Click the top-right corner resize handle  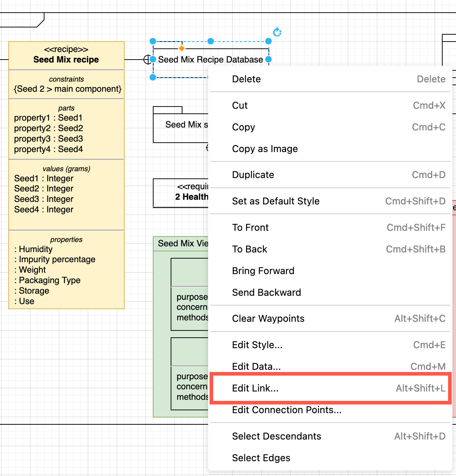click(268, 41)
